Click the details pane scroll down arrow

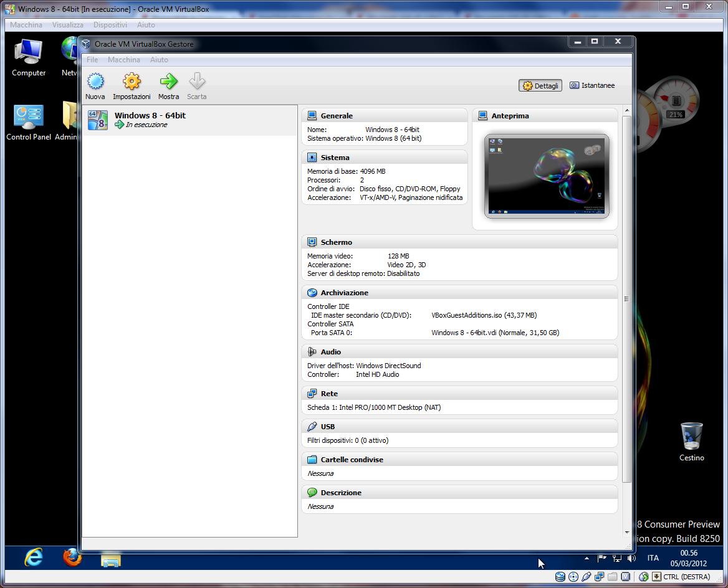(x=627, y=533)
